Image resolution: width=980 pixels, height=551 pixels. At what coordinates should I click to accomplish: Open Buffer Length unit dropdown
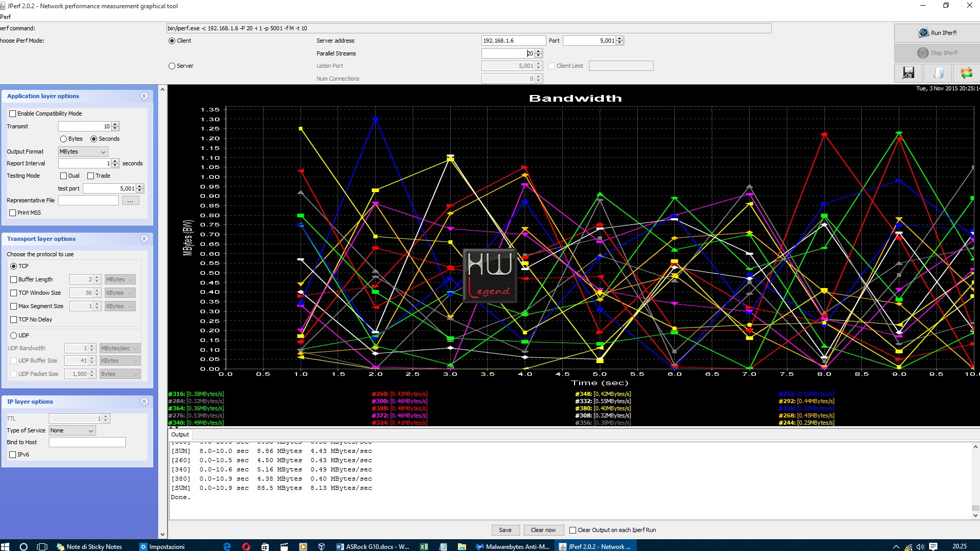(x=120, y=279)
